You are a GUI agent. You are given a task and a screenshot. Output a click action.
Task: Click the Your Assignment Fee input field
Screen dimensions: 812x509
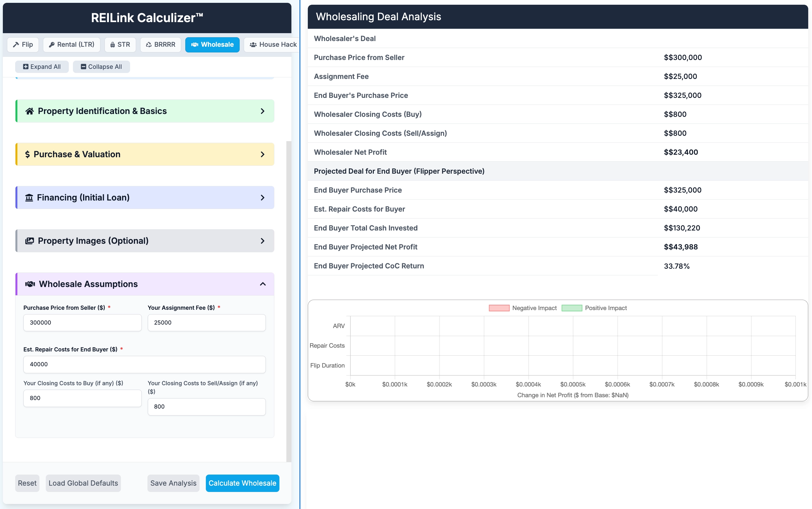[206, 322]
